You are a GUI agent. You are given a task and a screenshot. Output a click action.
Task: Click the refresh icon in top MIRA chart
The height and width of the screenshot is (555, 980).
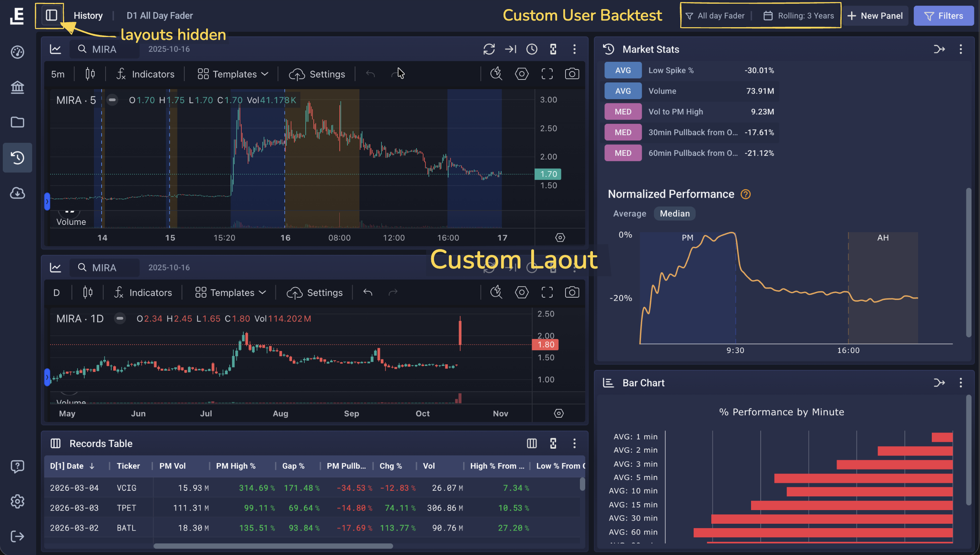(x=489, y=49)
